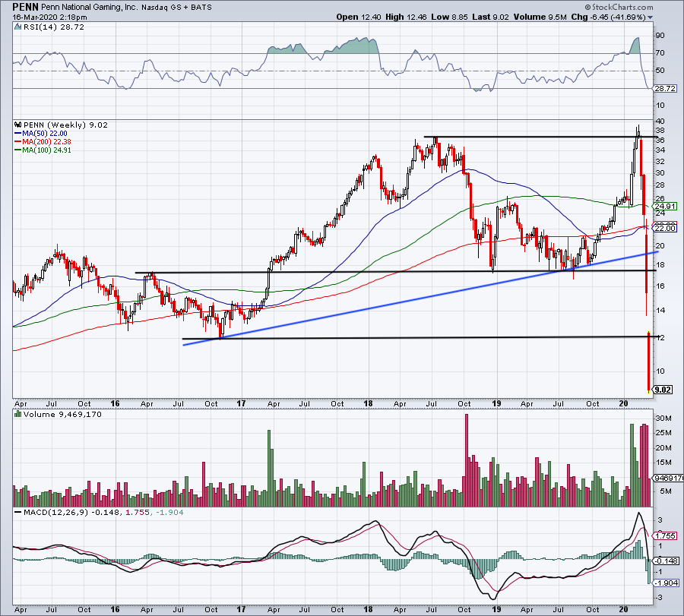The width and height of the screenshot is (684, 616).
Task: Click the Last 9.02 value in the header
Action: coord(491,17)
